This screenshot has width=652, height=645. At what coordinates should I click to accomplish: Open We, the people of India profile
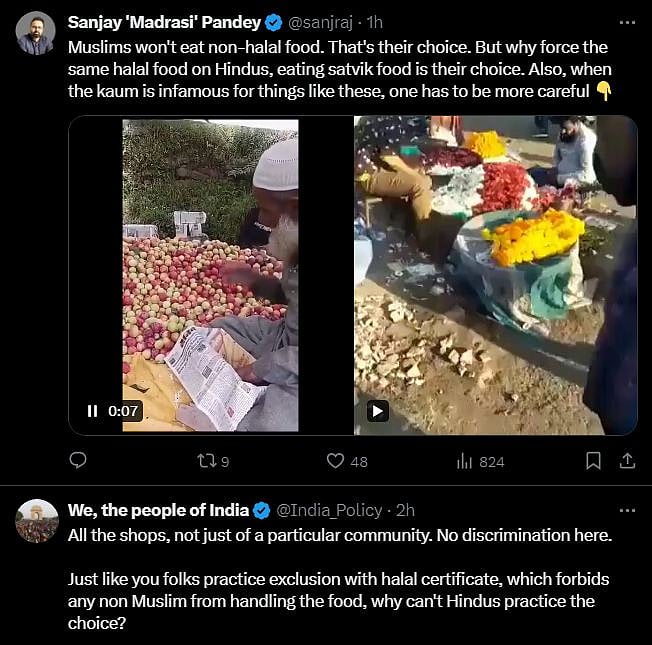157,510
